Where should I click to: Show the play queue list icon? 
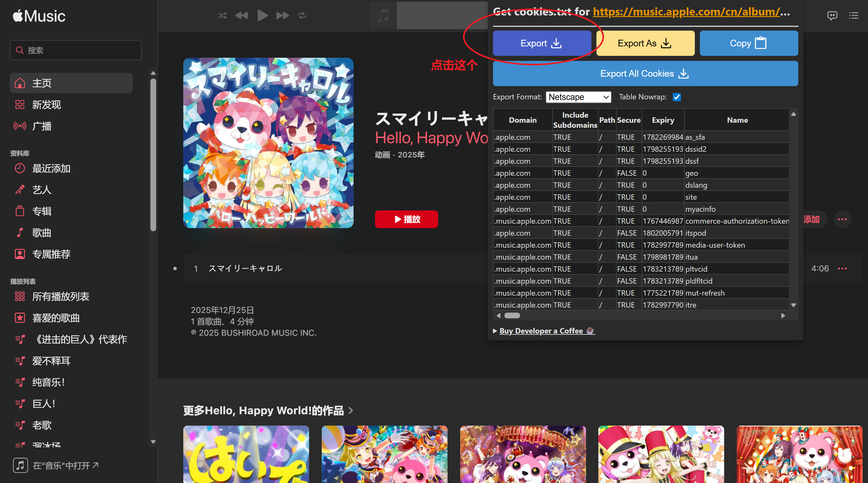point(853,15)
